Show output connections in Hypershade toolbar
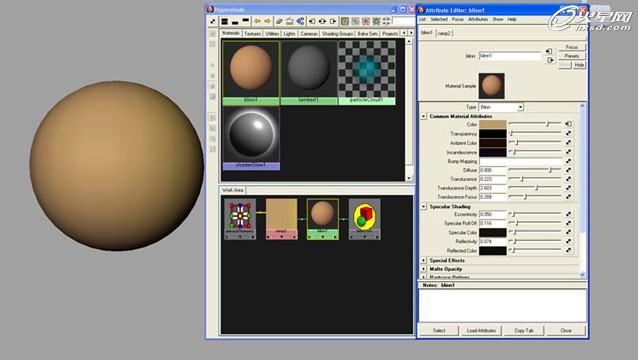The width and height of the screenshot is (638, 360). click(333, 21)
